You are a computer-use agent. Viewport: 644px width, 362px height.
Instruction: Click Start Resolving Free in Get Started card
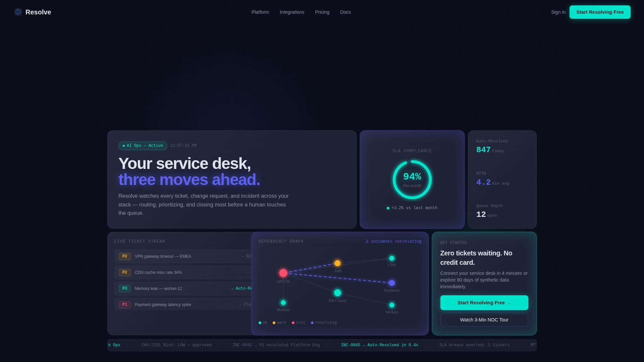484,303
